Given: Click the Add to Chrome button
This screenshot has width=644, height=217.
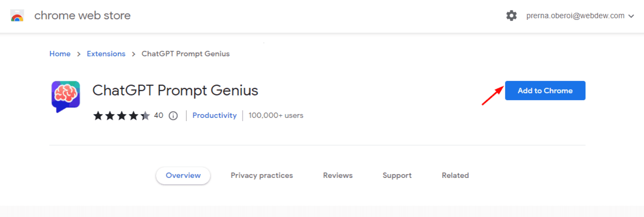Looking at the screenshot, I should (545, 91).
